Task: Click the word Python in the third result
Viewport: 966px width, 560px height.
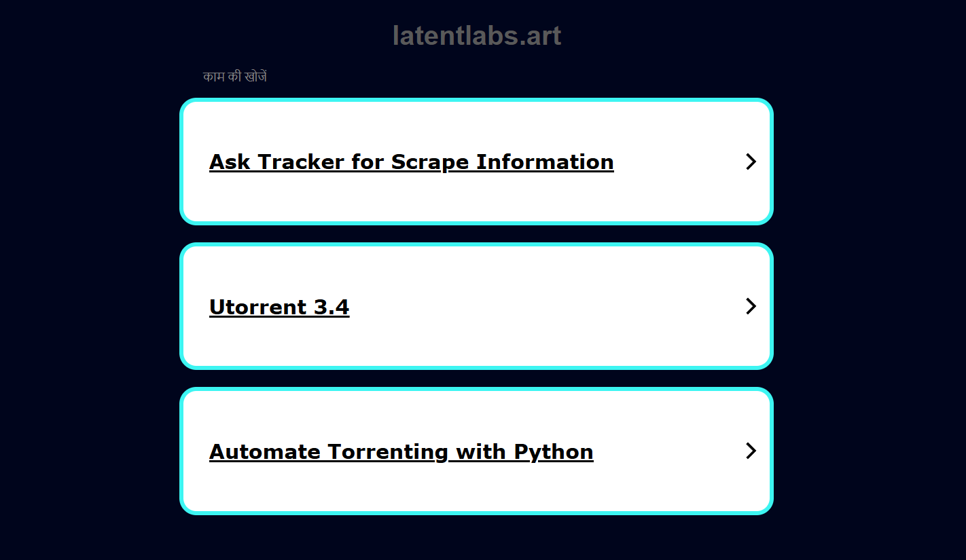Action: pos(553,452)
